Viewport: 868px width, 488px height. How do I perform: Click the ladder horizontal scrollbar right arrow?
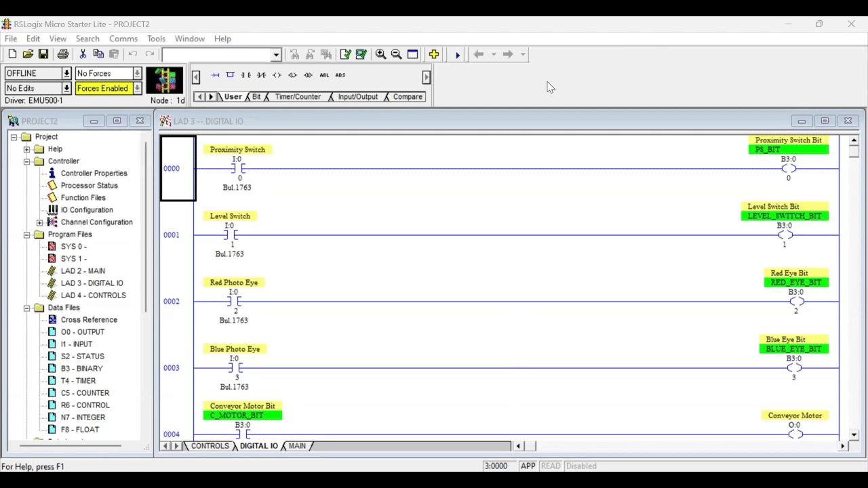[843, 446]
